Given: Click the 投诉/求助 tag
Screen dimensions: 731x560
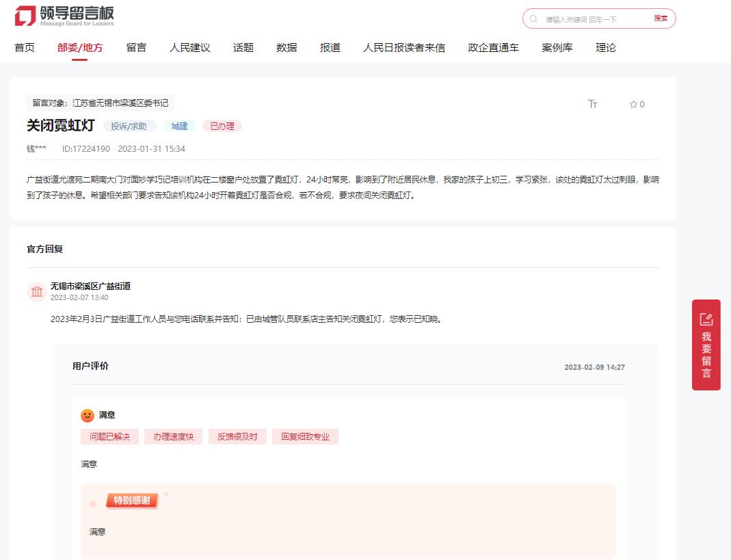Looking at the screenshot, I should click(129, 126).
